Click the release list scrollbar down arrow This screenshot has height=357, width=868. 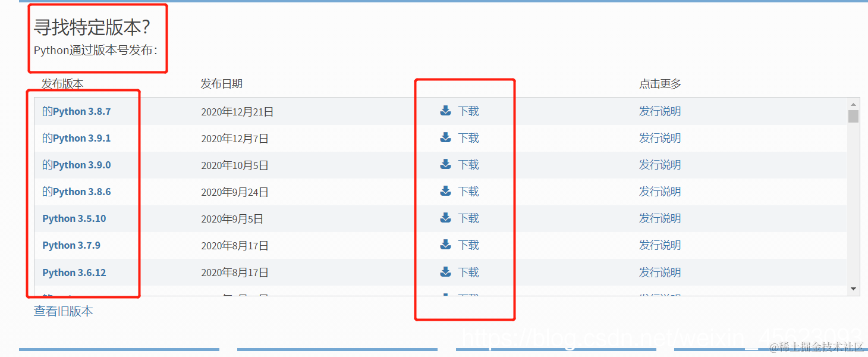[x=854, y=289]
